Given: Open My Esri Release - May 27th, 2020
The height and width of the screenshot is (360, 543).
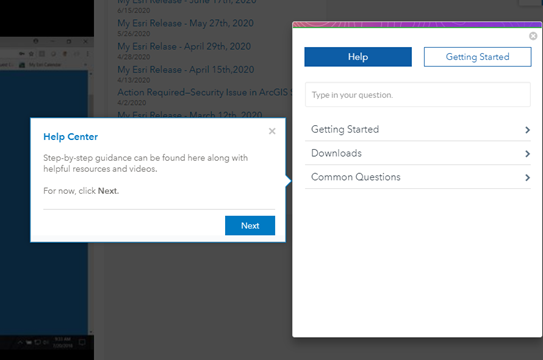Looking at the screenshot, I should coord(185,23).
